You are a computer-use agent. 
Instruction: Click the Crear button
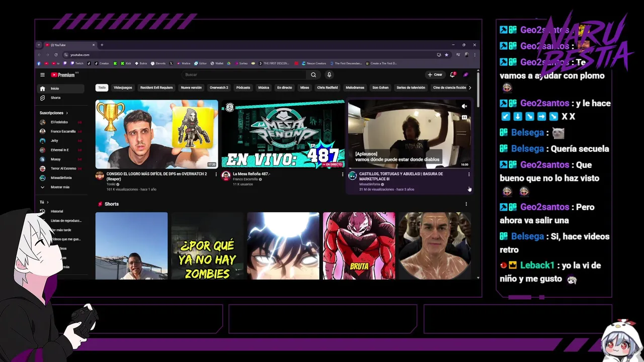[x=435, y=75]
